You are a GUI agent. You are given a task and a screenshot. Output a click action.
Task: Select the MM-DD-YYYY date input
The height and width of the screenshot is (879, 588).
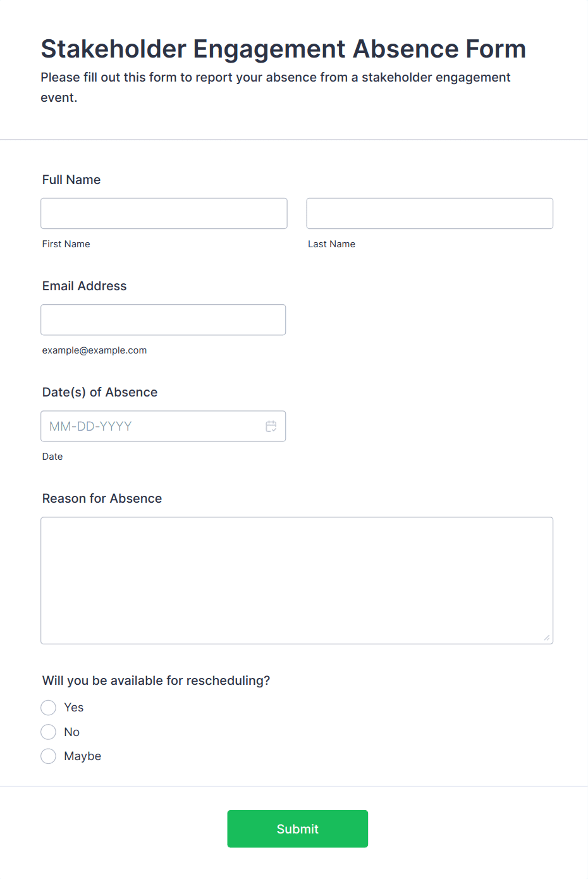coord(152,426)
